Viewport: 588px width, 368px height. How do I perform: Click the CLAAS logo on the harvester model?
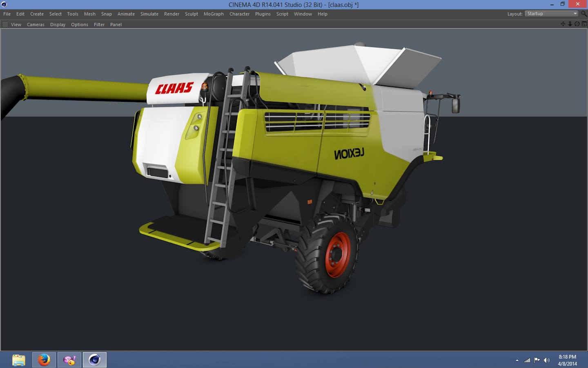174,88
